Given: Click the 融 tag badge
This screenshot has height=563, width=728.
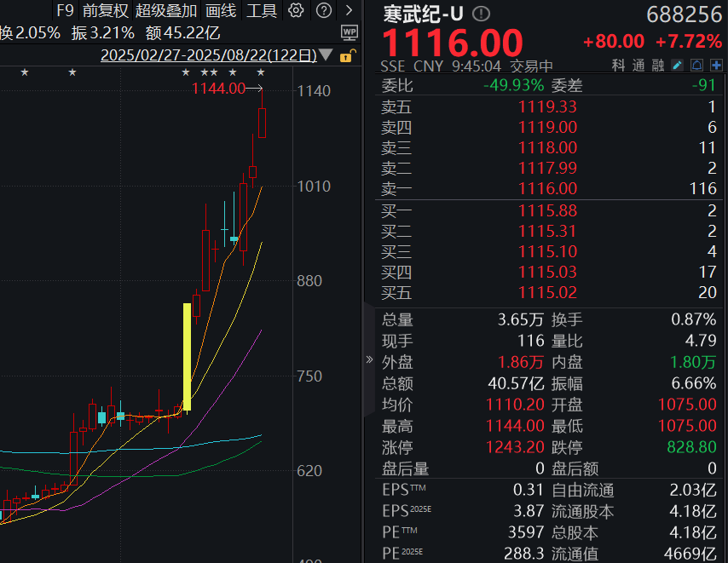Looking at the screenshot, I should pyautogui.click(x=658, y=66).
